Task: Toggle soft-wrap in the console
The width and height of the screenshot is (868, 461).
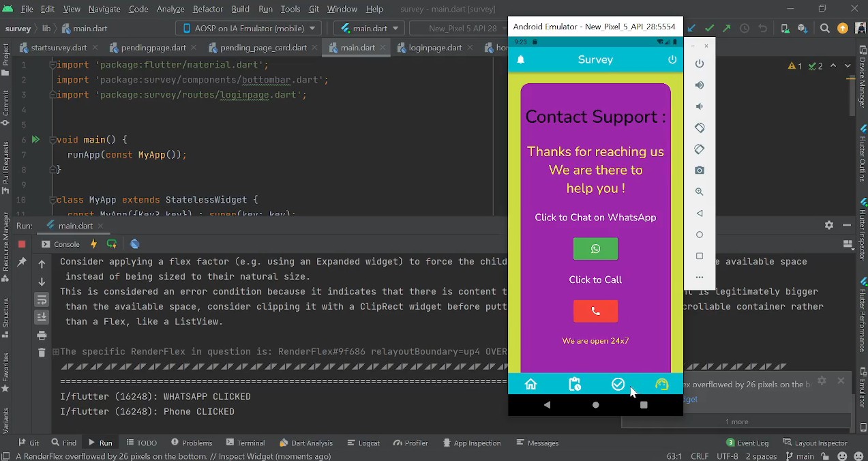Action: [42, 299]
